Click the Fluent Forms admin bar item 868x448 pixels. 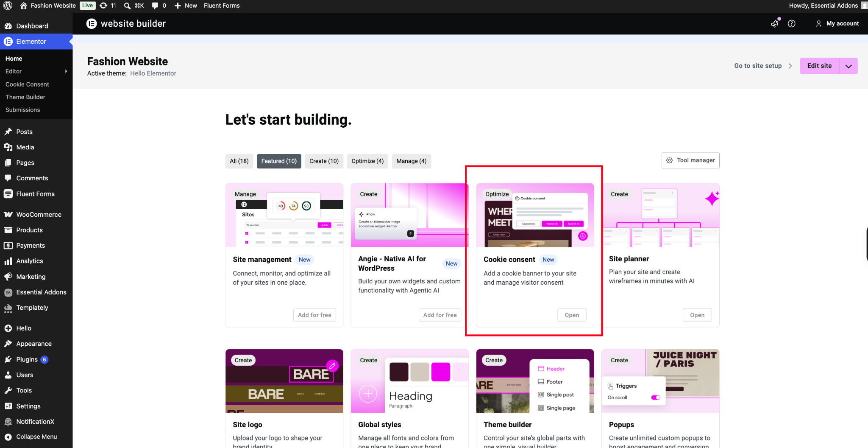pos(222,6)
